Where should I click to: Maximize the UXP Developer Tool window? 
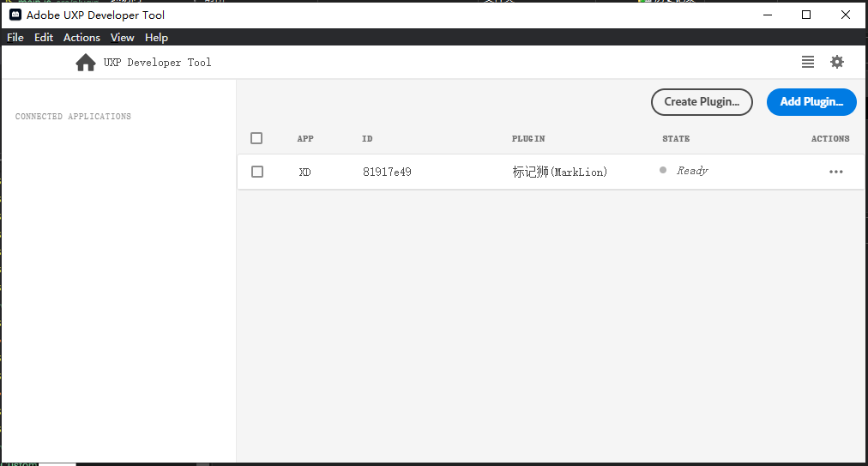806,15
